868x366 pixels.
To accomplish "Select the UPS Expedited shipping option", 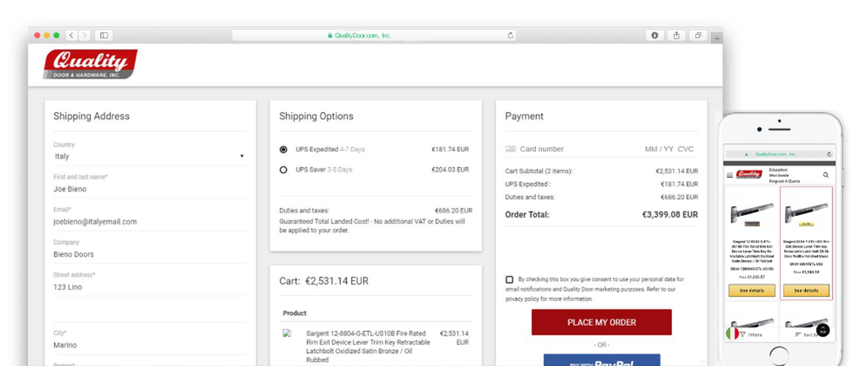I will (283, 149).
